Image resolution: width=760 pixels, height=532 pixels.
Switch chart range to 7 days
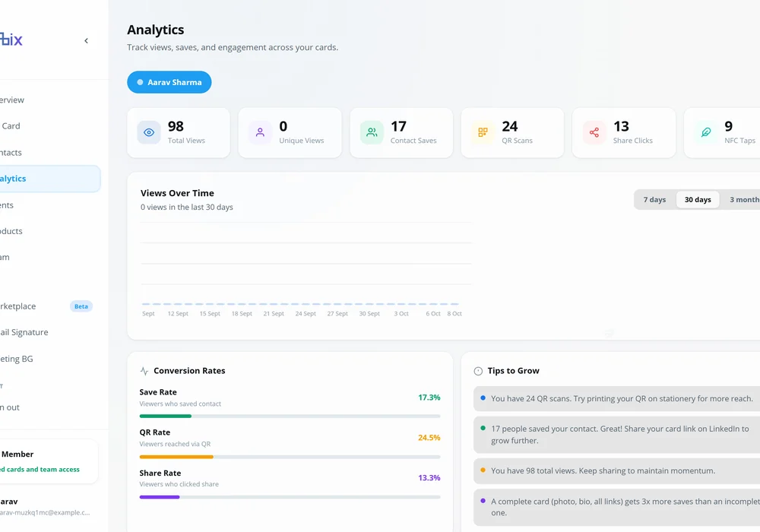pos(654,200)
